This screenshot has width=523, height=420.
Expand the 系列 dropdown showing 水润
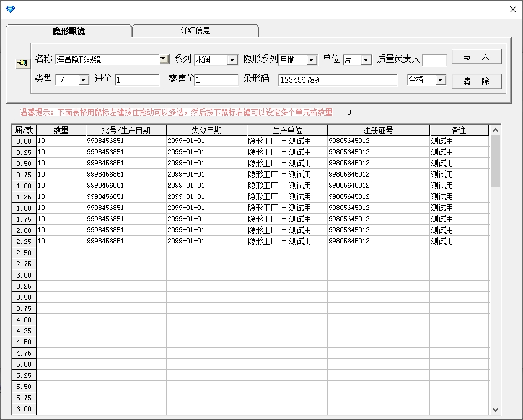[x=232, y=60]
